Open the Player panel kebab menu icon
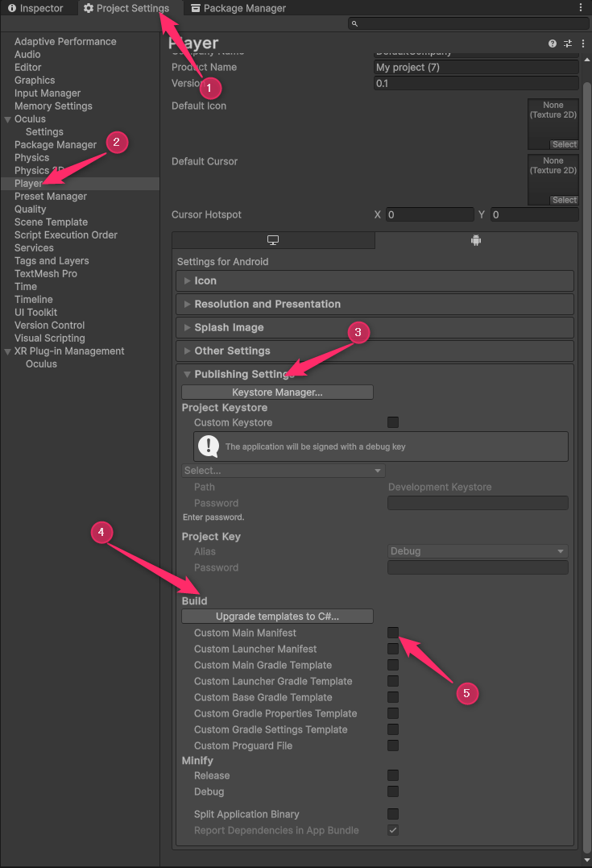Viewport: 592px width, 868px height. point(582,43)
